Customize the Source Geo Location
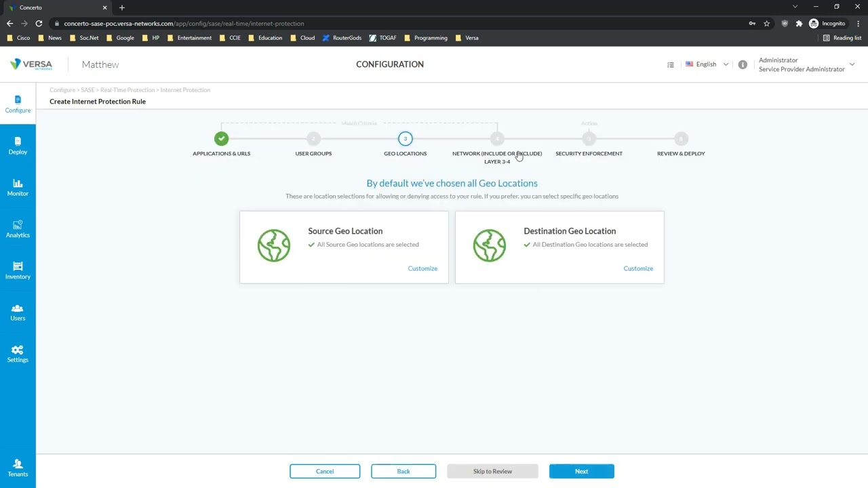Image resolution: width=868 pixels, height=488 pixels. click(422, 268)
